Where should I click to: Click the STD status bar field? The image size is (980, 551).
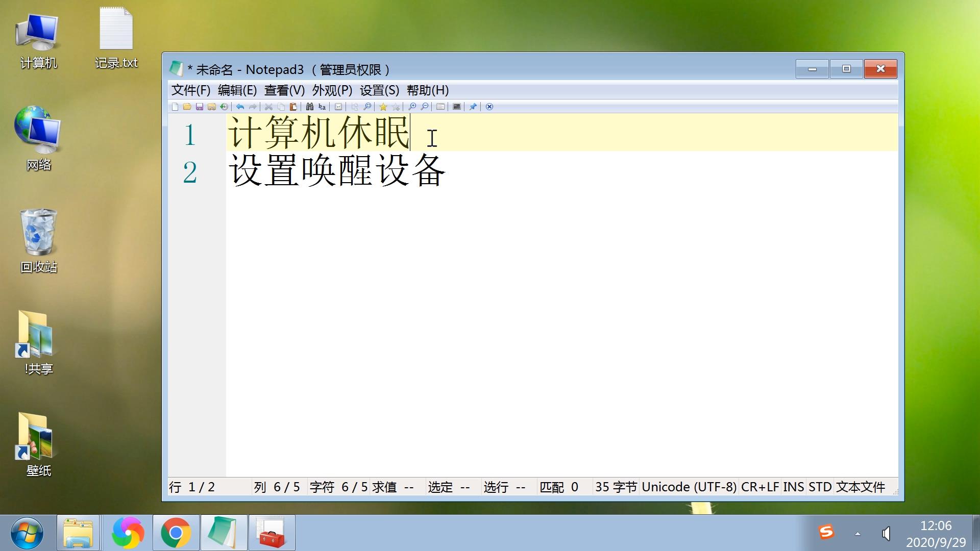tap(820, 487)
